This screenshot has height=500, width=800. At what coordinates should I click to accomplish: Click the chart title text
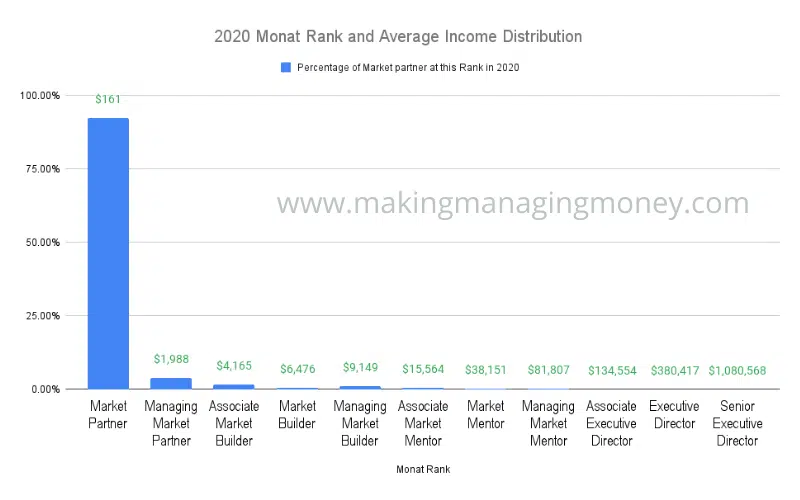[398, 36]
